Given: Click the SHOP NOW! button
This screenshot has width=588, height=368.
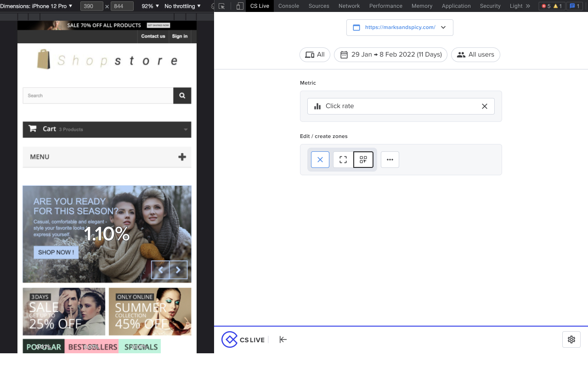Looking at the screenshot, I should (x=56, y=252).
